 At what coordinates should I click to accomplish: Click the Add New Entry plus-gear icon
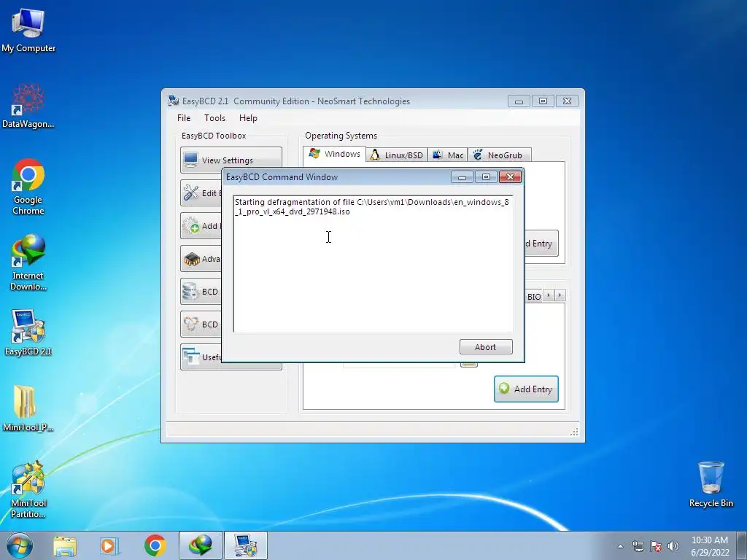tap(191, 226)
